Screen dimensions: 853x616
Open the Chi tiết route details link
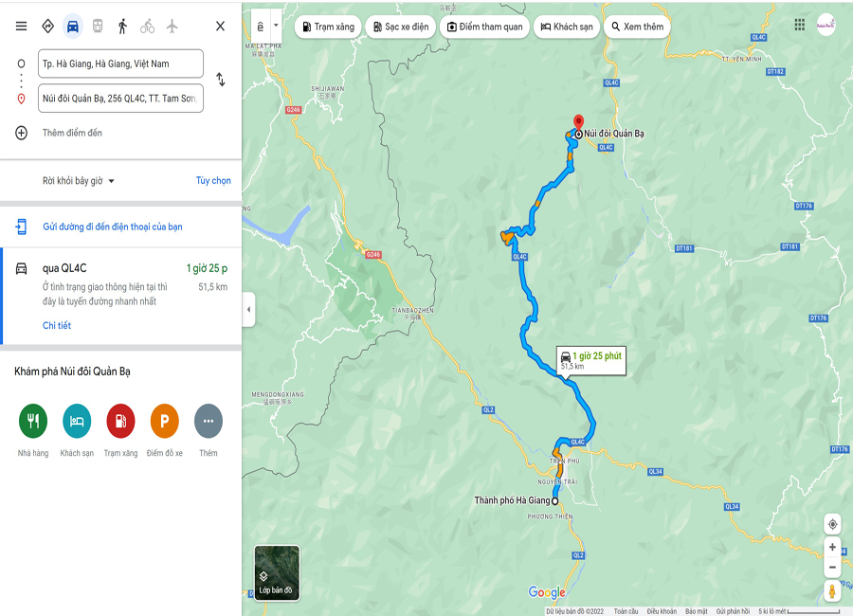point(57,325)
